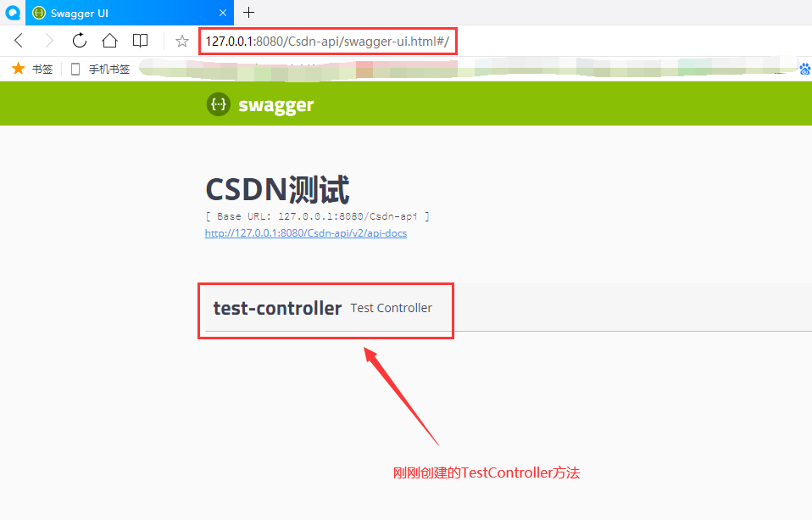Open the reading mode book icon
The height and width of the screenshot is (520, 812).
click(141, 41)
